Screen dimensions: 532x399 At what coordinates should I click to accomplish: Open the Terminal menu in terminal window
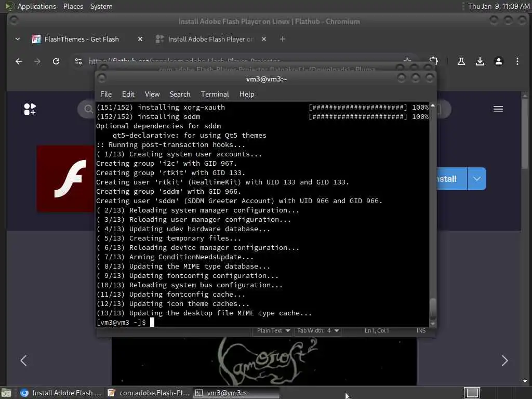tap(215, 95)
